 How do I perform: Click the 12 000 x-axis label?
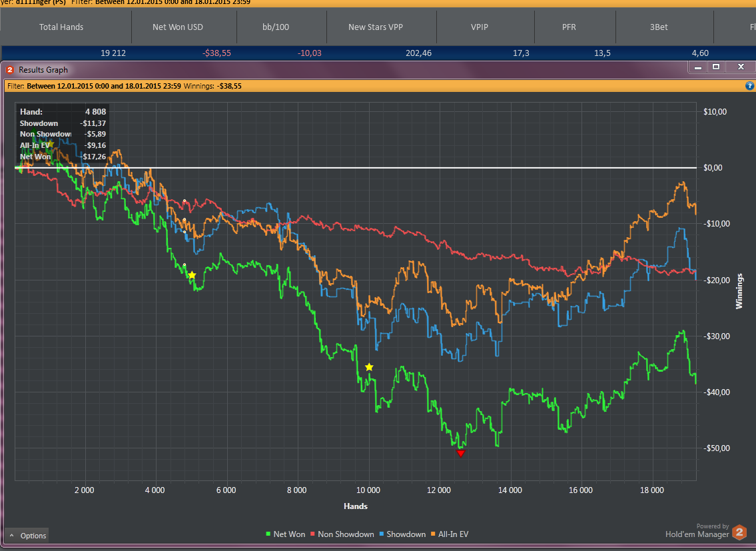coord(438,490)
